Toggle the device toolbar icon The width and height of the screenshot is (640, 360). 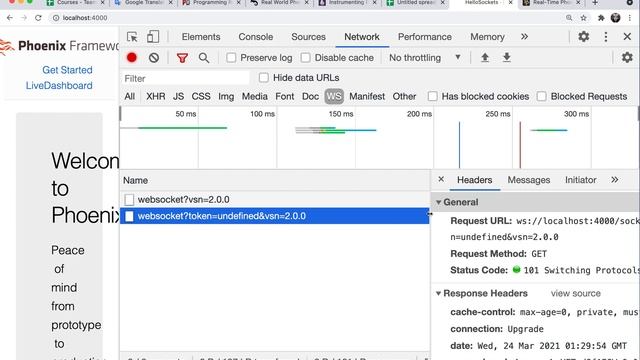(153, 37)
